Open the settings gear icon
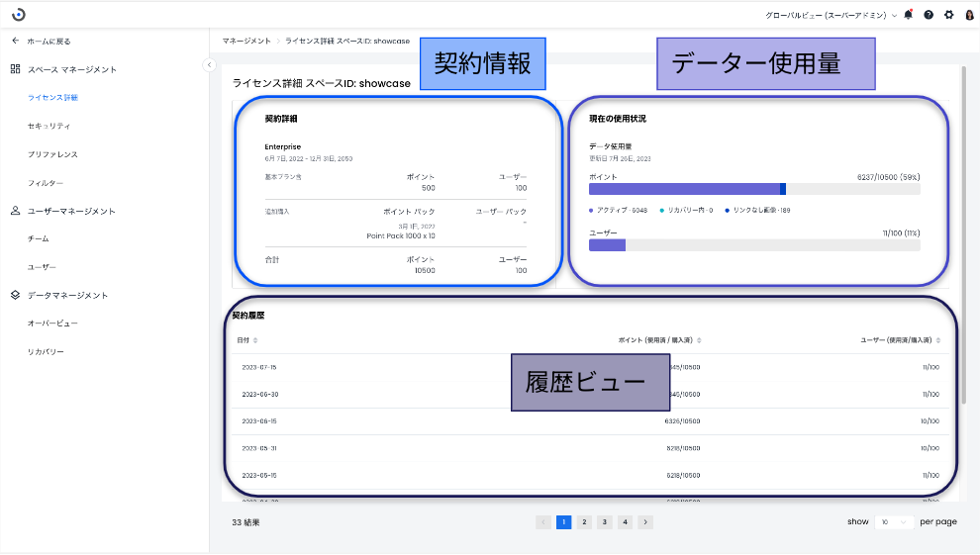This screenshot has width=980, height=555. (948, 15)
